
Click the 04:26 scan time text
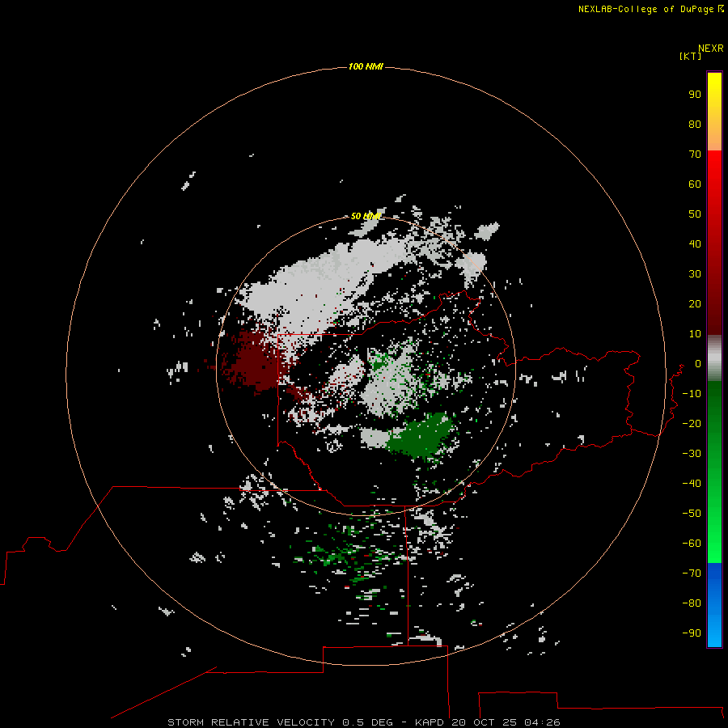(542, 722)
